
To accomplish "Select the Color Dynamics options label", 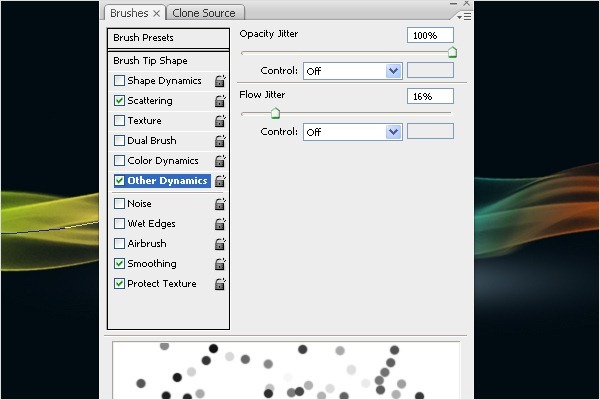I will coord(163,161).
